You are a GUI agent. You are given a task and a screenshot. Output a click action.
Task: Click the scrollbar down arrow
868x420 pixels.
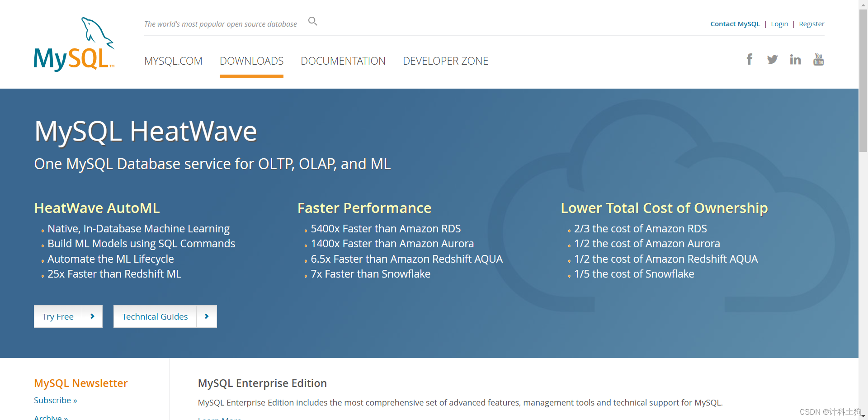[863, 416]
